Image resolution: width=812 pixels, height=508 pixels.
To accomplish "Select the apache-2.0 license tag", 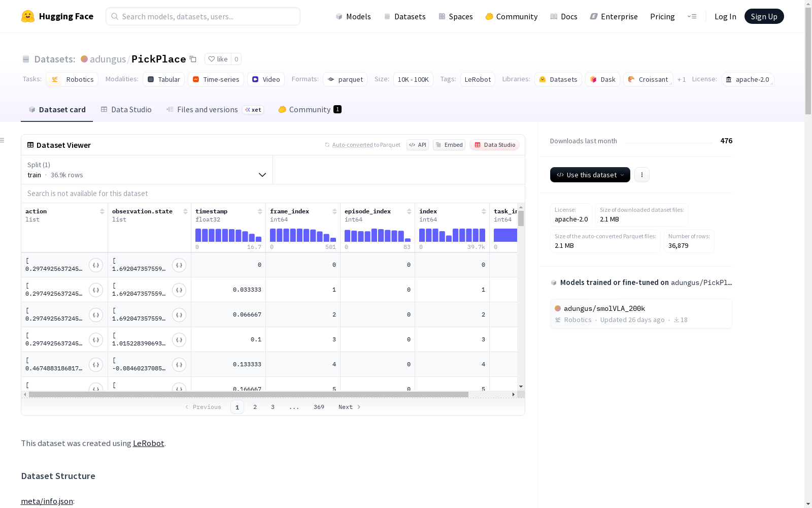I will [x=748, y=79].
